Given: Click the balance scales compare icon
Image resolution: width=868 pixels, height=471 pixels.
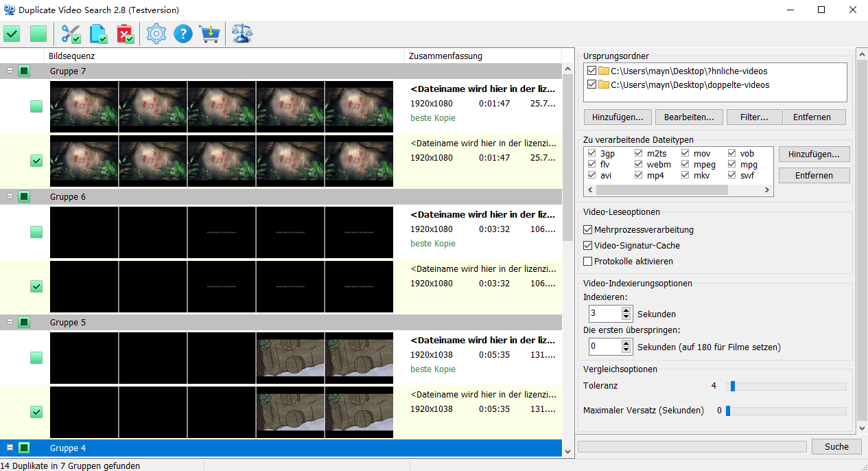Looking at the screenshot, I should [242, 34].
